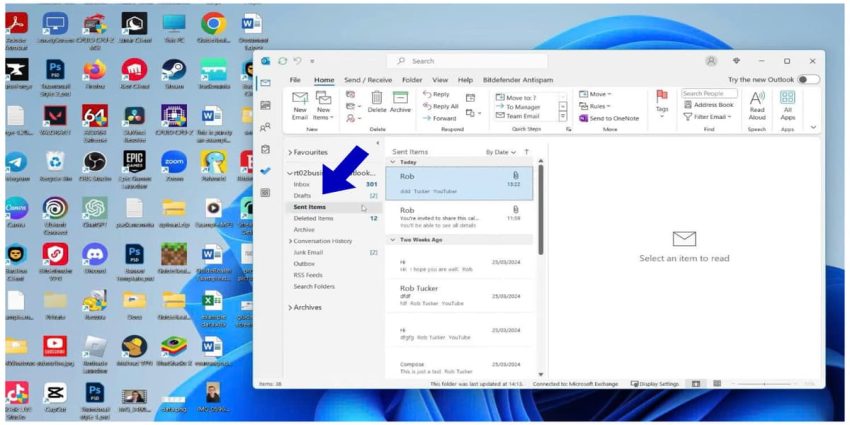Open the Recycle Bin on desktop
The width and height of the screenshot is (850, 425).
click(55, 165)
